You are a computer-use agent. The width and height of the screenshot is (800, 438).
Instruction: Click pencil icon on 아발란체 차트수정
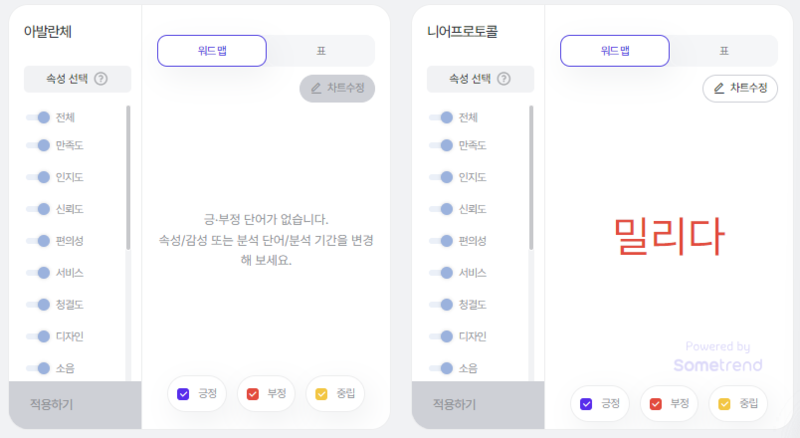[316, 88]
